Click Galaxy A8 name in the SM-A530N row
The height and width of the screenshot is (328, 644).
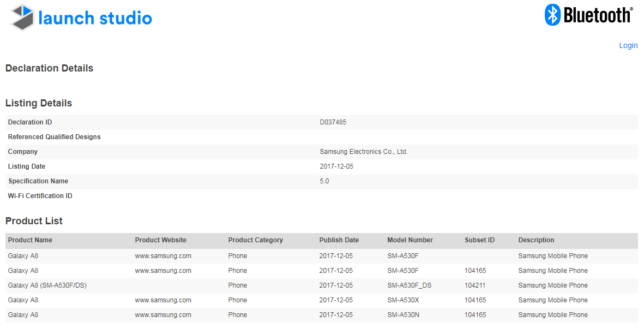point(23,315)
